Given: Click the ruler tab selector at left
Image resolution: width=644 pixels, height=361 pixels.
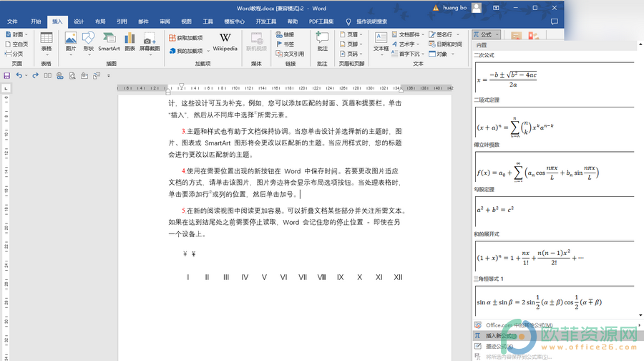Looking at the screenshot, I should point(6,88).
